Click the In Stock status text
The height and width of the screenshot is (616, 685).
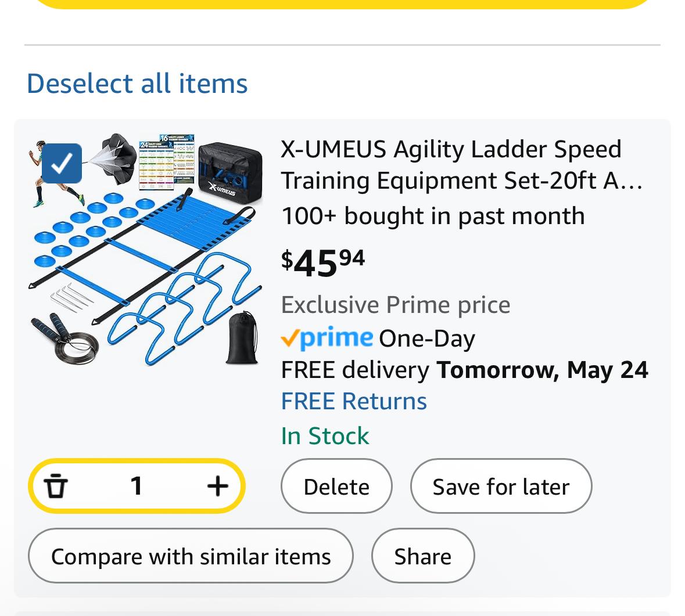click(325, 435)
